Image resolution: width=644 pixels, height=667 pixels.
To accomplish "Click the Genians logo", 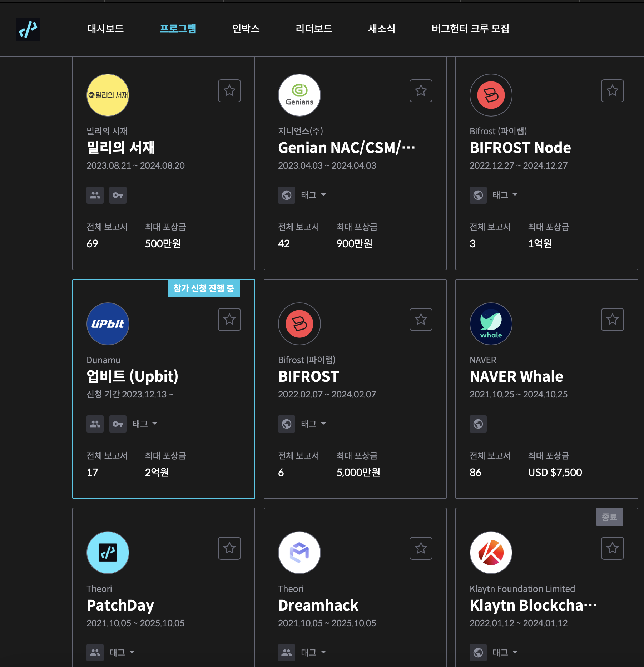I will pos(299,95).
